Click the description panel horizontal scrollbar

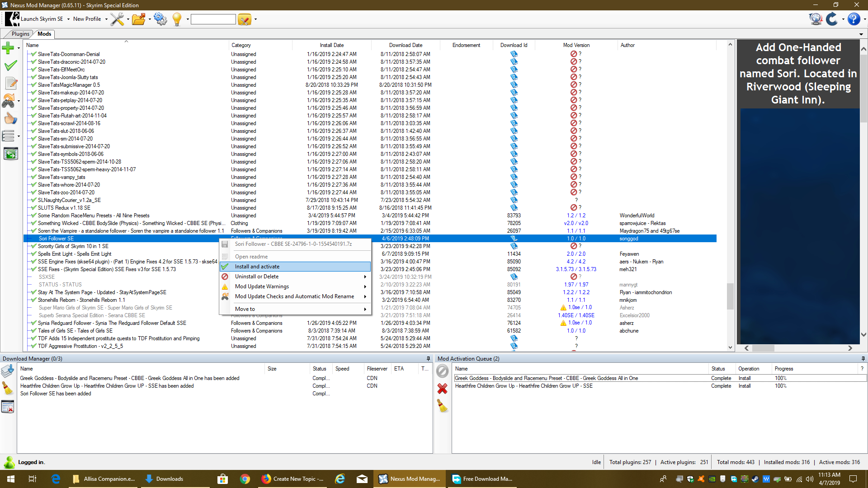click(763, 348)
